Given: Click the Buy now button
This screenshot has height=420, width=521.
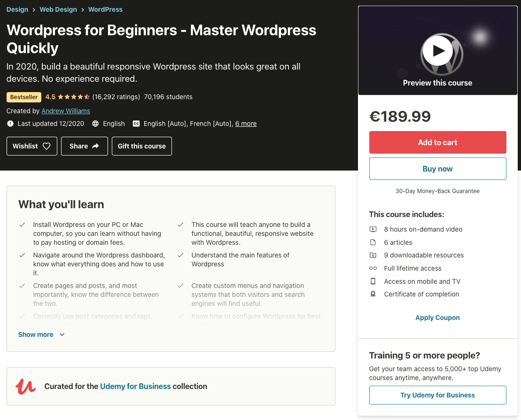Looking at the screenshot, I should [437, 169].
